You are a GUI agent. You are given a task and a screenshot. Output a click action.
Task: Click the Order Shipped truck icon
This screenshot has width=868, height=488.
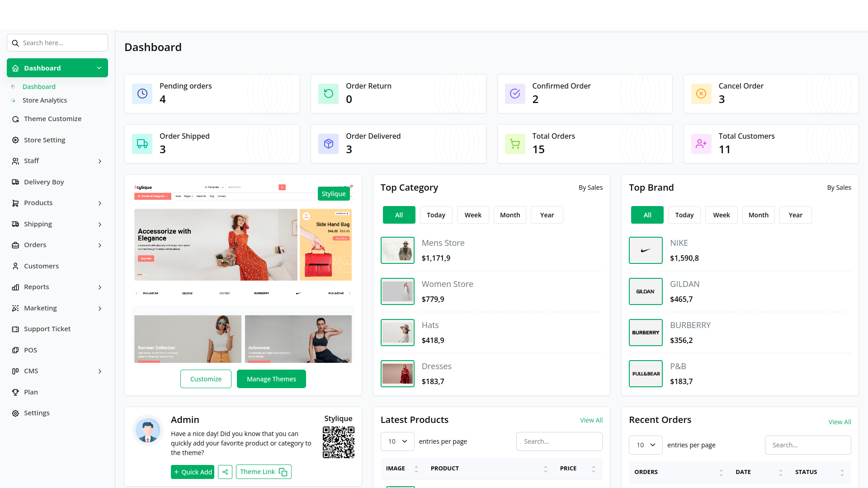[x=142, y=144]
